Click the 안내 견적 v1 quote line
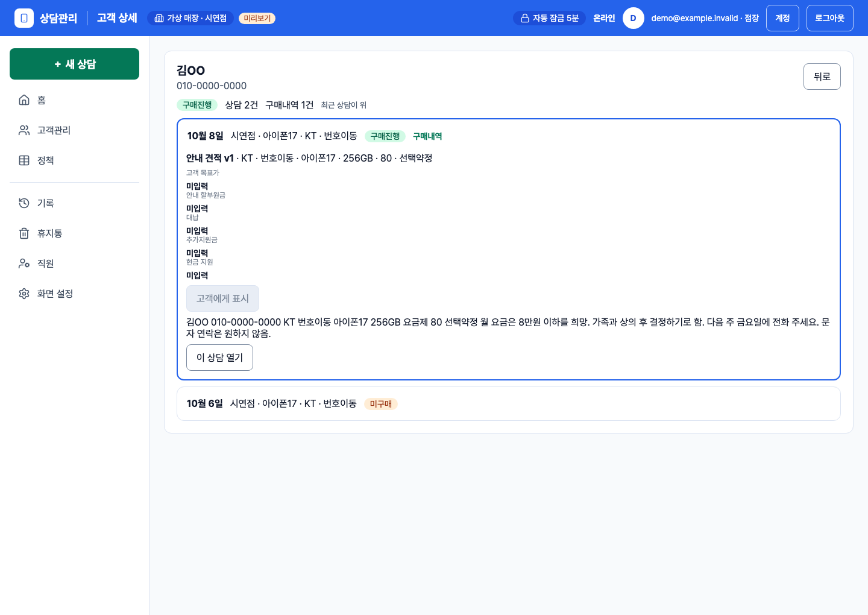The height and width of the screenshot is (615, 868). tap(309, 158)
